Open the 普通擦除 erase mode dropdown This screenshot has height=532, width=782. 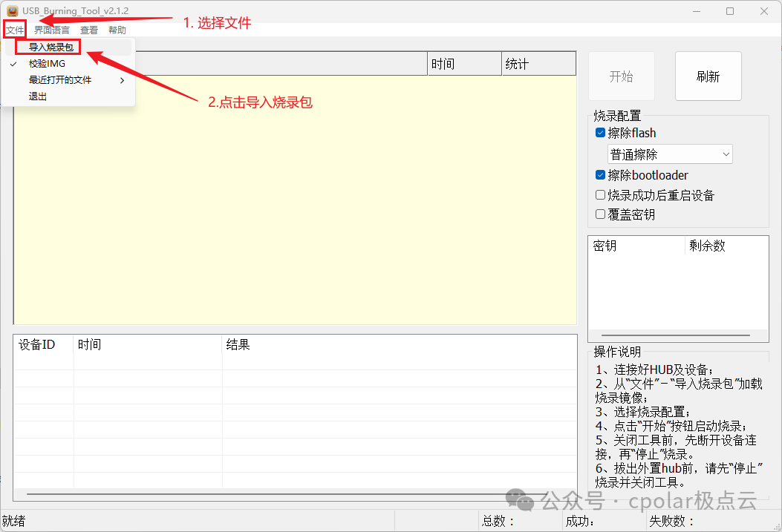tap(670, 154)
